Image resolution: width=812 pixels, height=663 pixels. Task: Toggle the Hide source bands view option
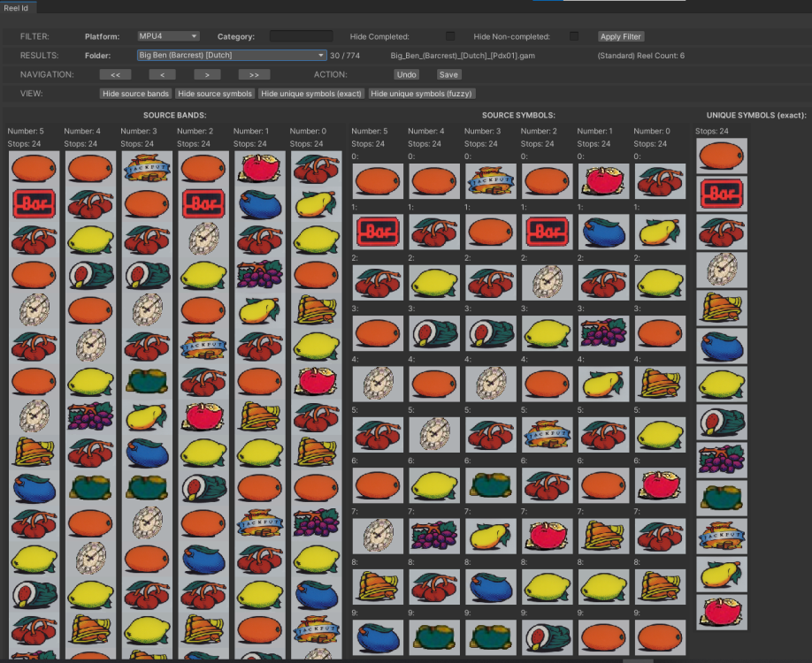point(135,93)
